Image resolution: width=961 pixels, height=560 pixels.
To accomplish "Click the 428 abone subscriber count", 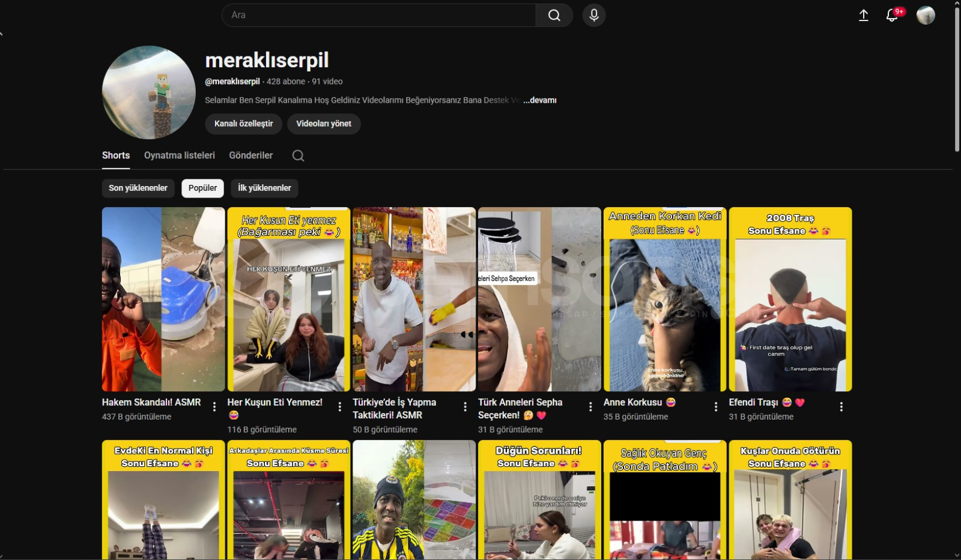I will (286, 82).
